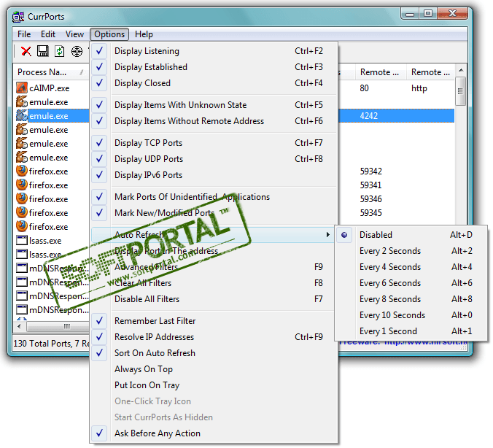Enable Put Icon On Tray
Screen dimensions: 493x448
(214, 385)
